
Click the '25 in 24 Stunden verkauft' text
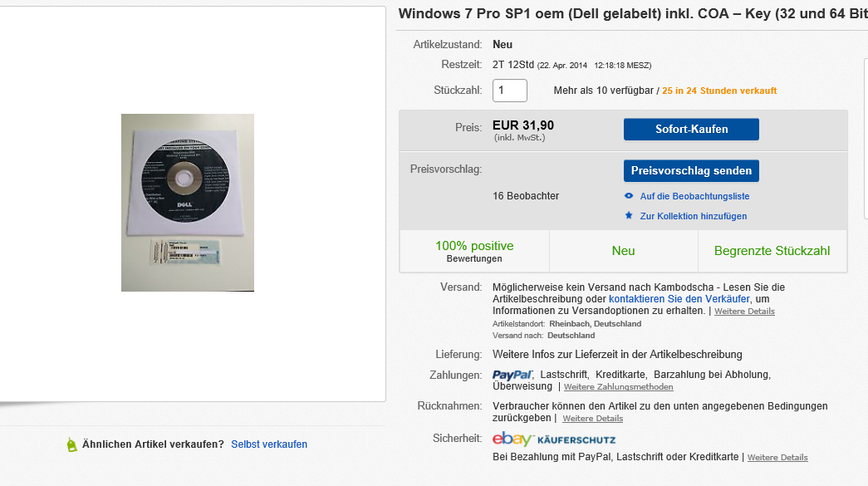pyautogui.click(x=719, y=91)
